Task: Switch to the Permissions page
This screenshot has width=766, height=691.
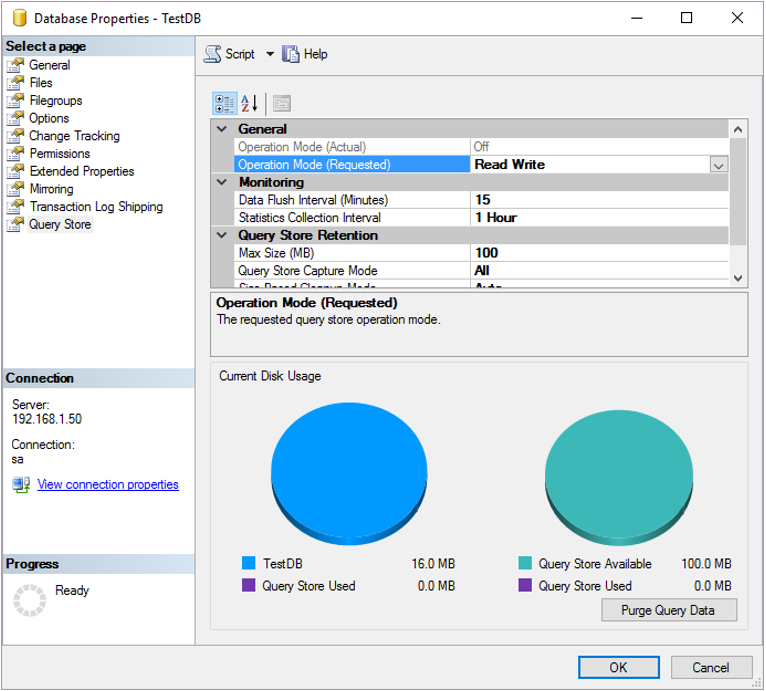Action: pos(60,154)
